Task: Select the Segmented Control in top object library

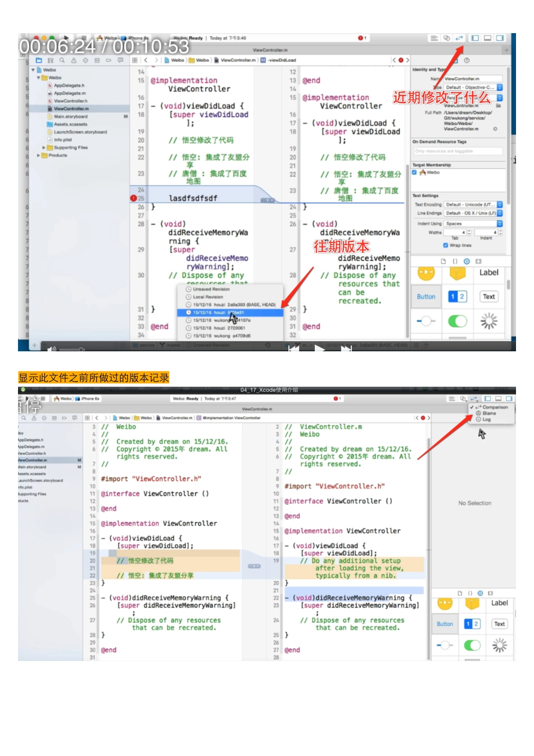Action: coord(457,296)
